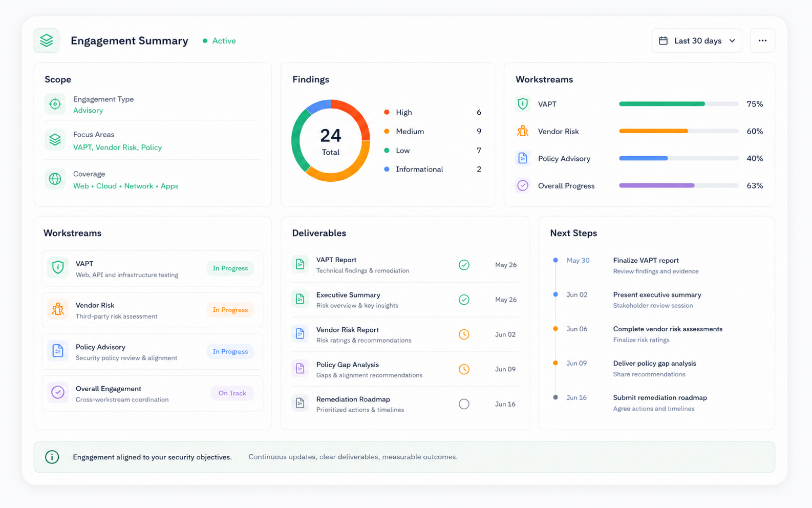Viewport: 812px width, 508px height.
Task: Click the Policy Advisory icon in workstream list
Action: (58, 351)
